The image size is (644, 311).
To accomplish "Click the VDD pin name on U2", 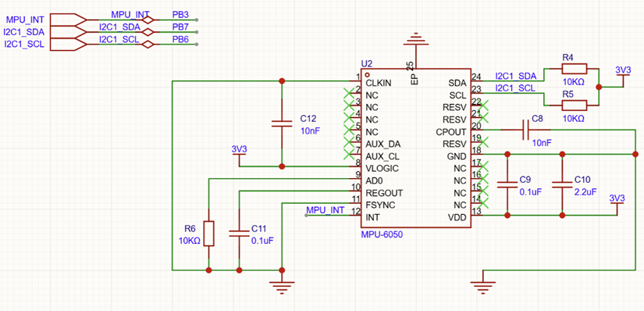I will point(458,217).
